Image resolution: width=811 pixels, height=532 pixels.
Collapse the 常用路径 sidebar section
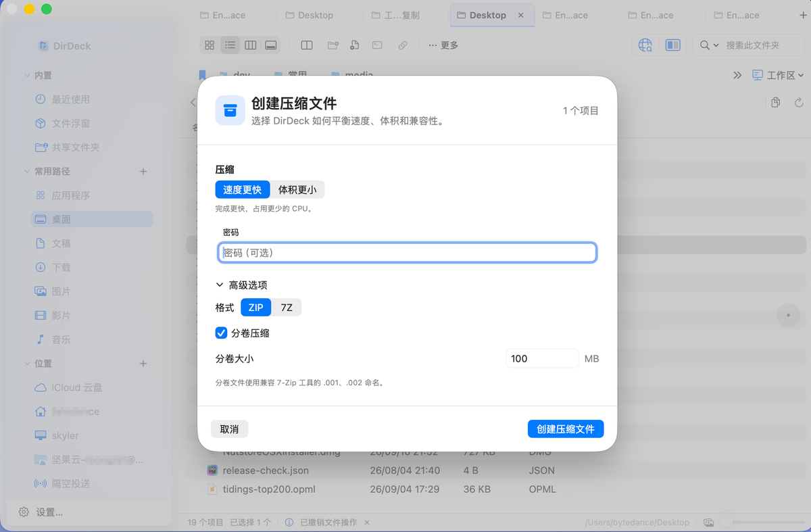coord(27,172)
